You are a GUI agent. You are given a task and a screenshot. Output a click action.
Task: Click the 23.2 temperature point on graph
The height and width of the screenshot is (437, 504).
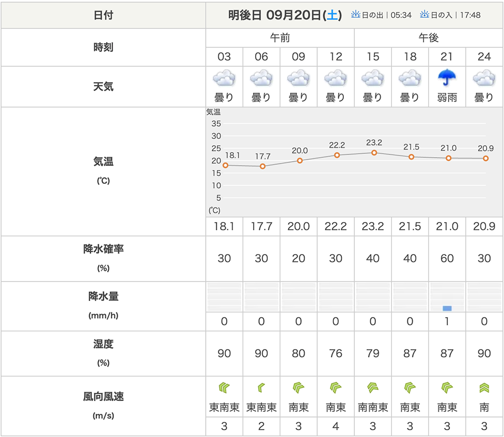pyautogui.click(x=374, y=152)
